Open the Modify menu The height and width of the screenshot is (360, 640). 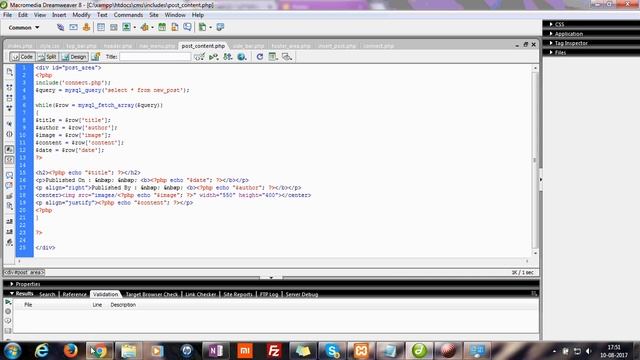point(81,15)
